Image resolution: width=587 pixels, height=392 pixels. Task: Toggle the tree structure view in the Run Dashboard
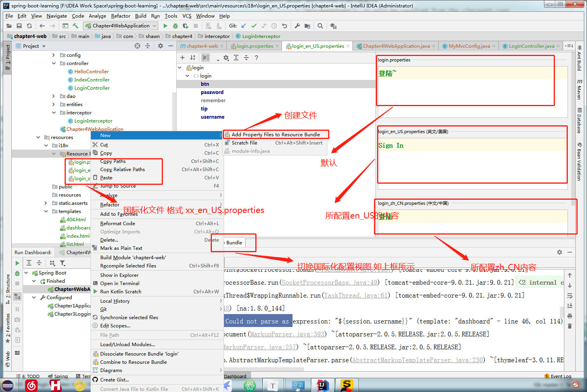pos(17,296)
